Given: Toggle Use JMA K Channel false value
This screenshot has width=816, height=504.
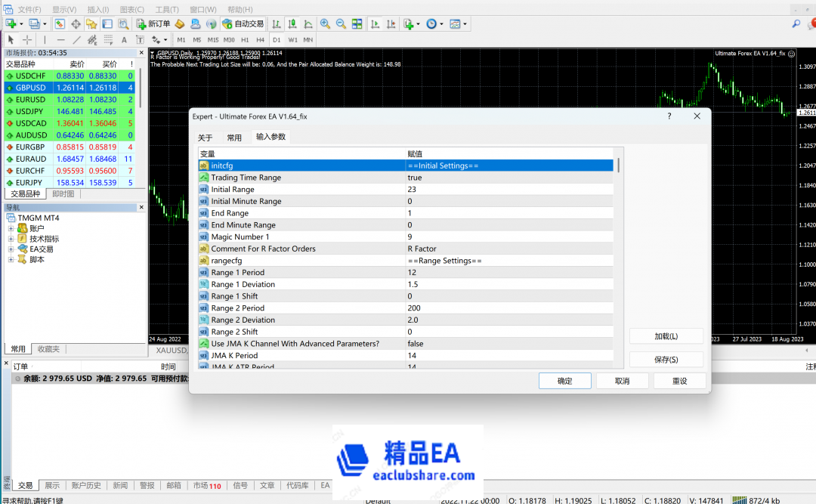Looking at the screenshot, I should click(416, 344).
